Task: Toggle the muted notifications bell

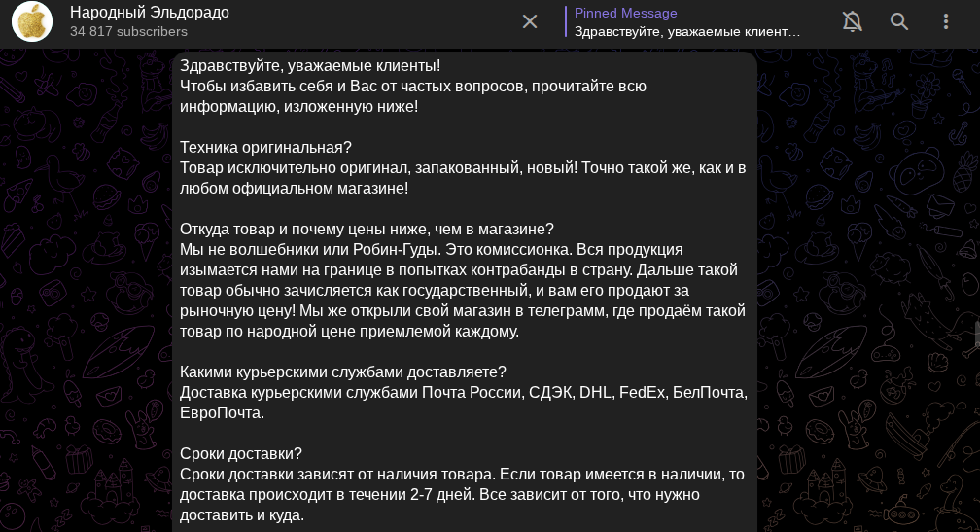Action: pyautogui.click(x=853, y=21)
